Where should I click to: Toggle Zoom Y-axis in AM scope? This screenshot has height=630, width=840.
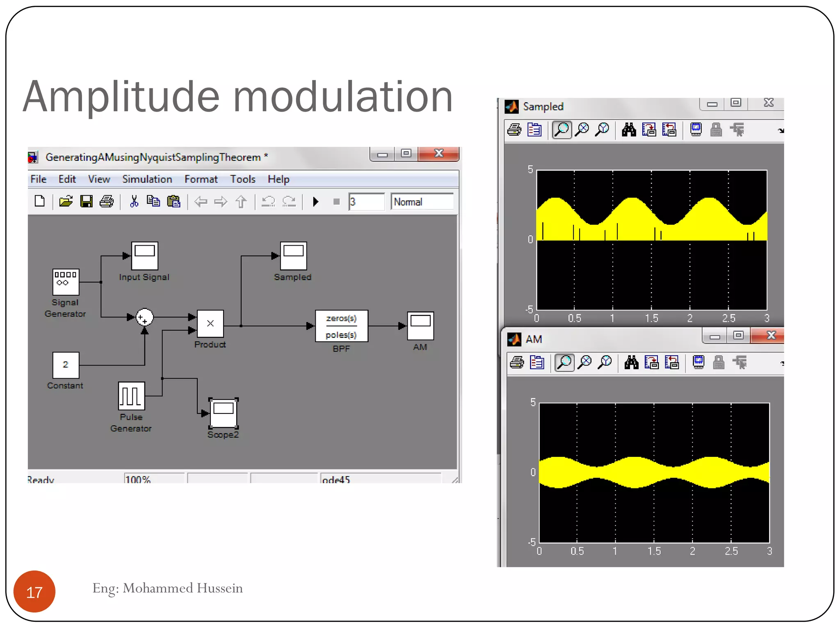(605, 363)
